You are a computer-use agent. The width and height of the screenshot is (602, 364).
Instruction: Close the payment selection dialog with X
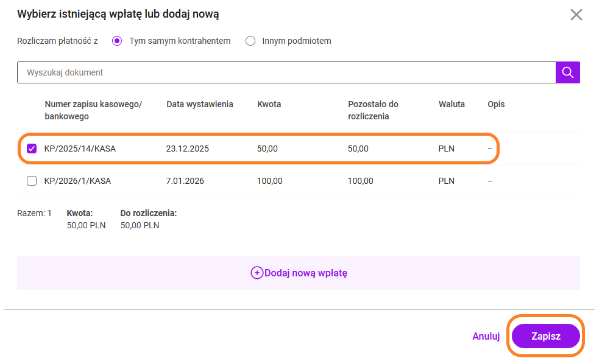tap(576, 15)
